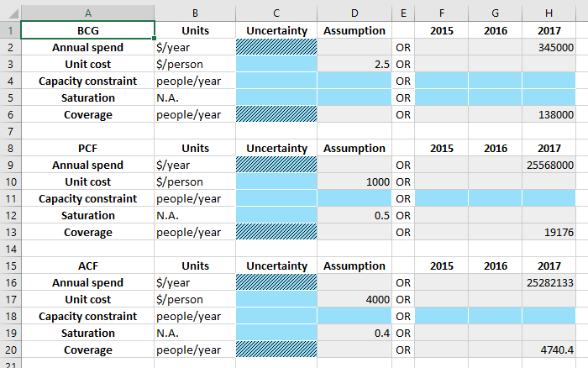Click the OR cell in ACF Saturation row

pyautogui.click(x=403, y=333)
